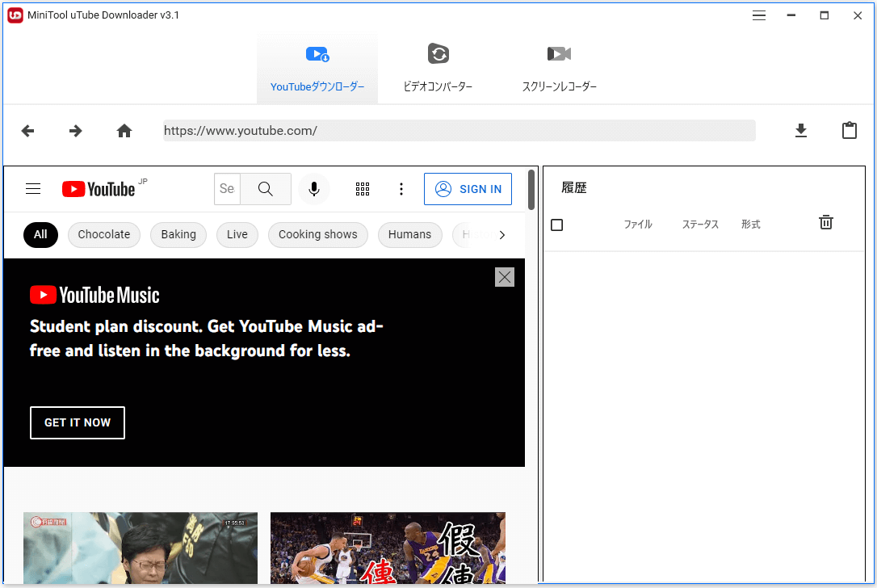Screen dimensions: 877x588
Task: Go forward with the right arrow
Action: click(x=76, y=131)
